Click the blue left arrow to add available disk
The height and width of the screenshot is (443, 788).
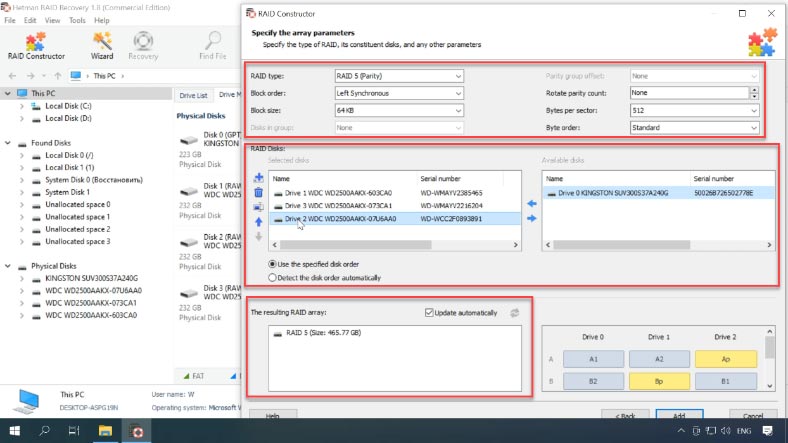tap(532, 203)
